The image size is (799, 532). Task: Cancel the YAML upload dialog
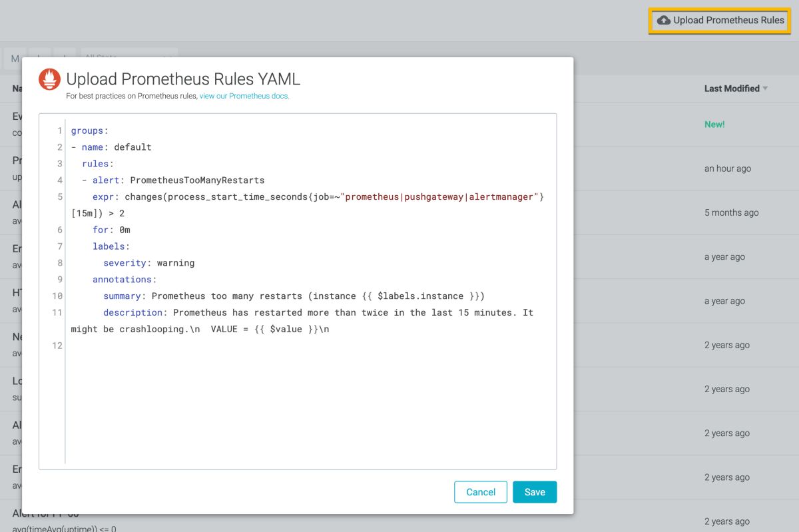click(481, 492)
